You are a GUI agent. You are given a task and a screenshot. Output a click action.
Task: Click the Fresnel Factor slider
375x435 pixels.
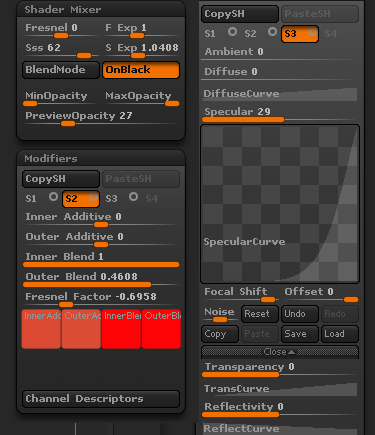coord(101,300)
